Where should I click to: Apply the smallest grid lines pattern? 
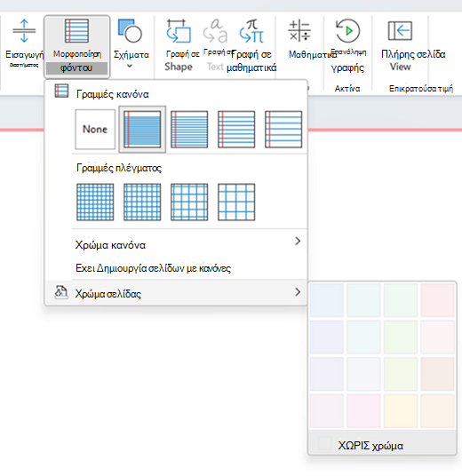pyautogui.click(x=95, y=202)
